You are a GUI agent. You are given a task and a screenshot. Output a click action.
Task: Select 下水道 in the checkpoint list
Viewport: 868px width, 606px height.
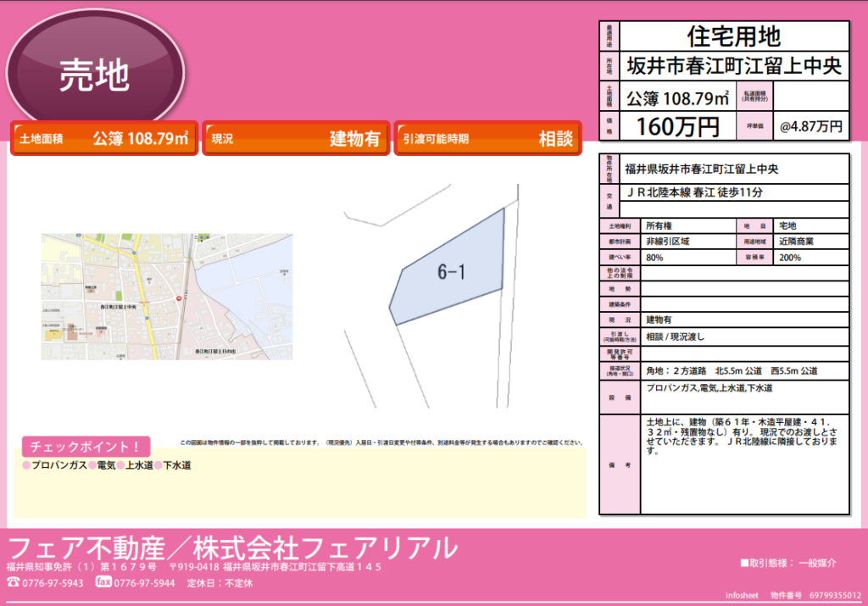177,465
